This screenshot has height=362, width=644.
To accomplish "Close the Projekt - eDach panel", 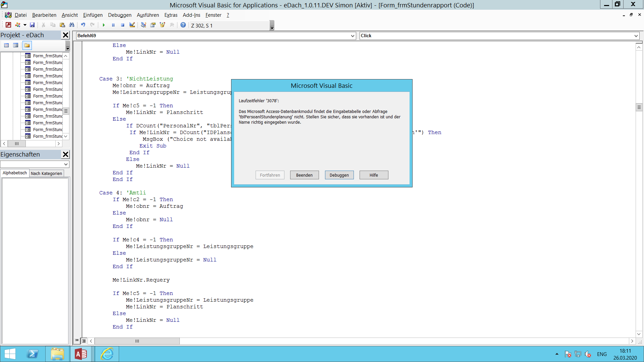I will [66, 35].
